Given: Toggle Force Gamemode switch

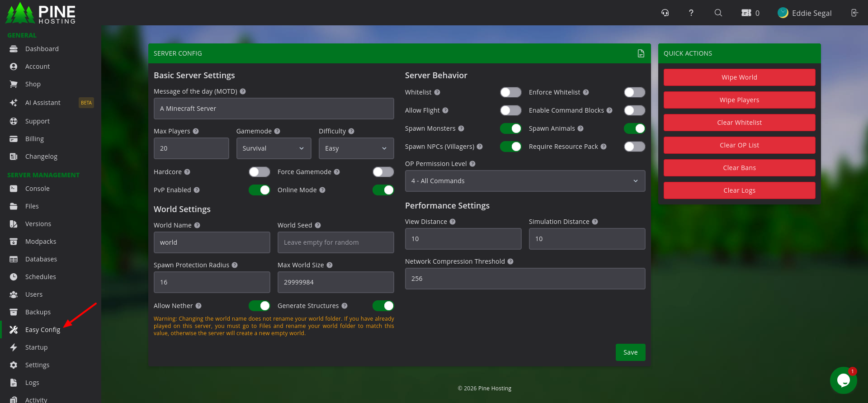Looking at the screenshot, I should [383, 172].
